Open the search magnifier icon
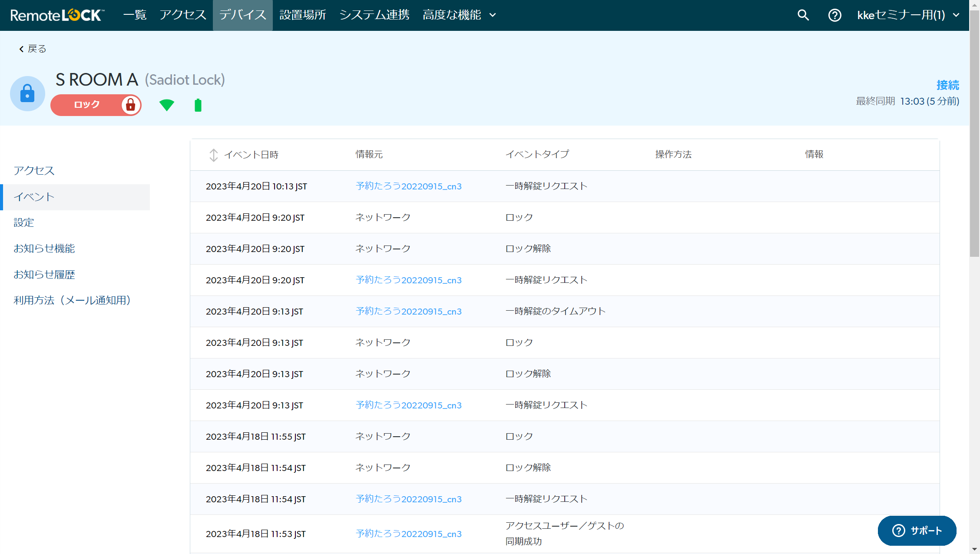The image size is (980, 554). (x=803, y=15)
